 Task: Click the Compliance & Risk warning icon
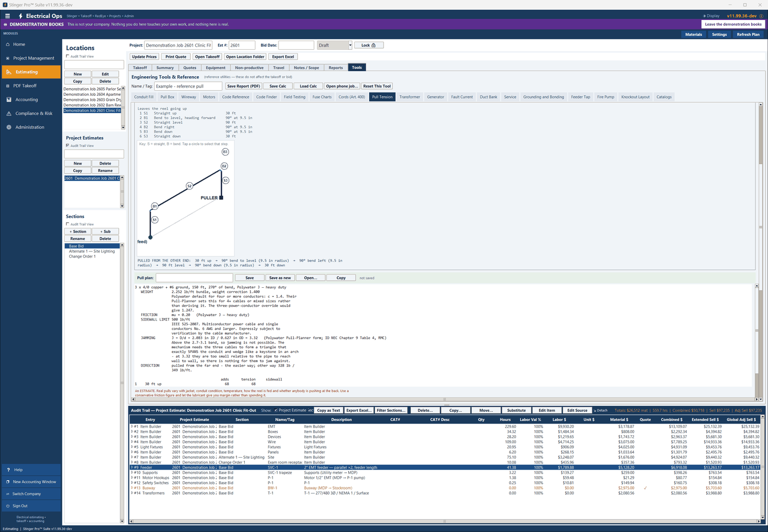coord(9,114)
